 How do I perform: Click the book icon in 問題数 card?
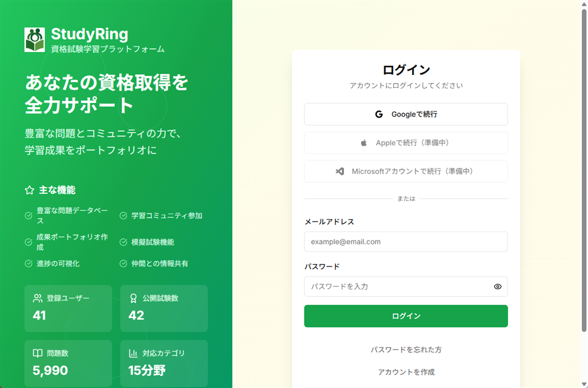[x=38, y=353]
